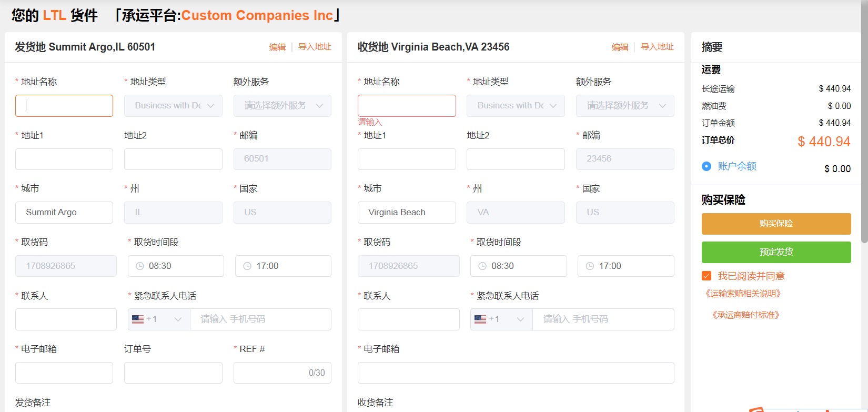Uncheck the 我已阅读并同意 agreement checkbox
Image resolution: width=868 pixels, height=412 pixels.
point(706,276)
